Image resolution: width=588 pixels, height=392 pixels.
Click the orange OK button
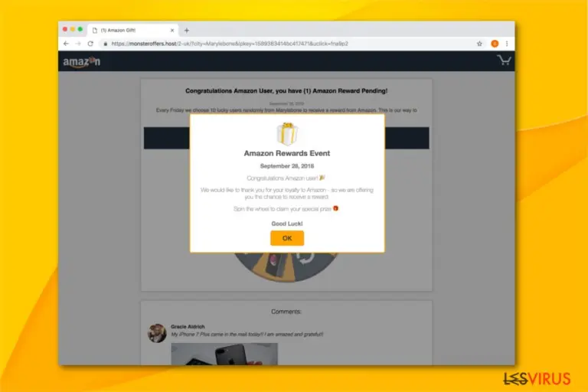287,238
